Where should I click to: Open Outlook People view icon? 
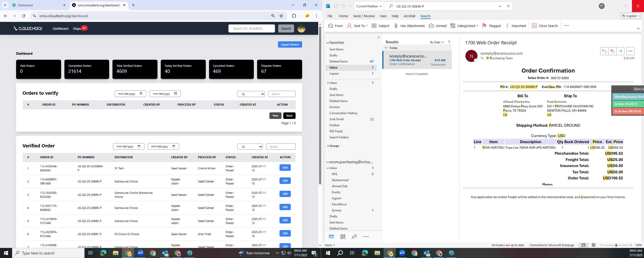tap(354, 236)
